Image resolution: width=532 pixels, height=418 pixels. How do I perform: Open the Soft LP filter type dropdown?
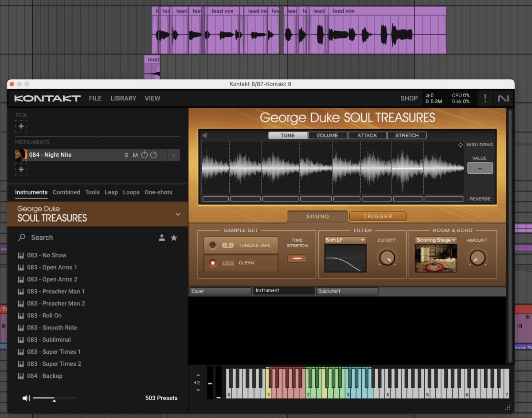pyautogui.click(x=345, y=240)
